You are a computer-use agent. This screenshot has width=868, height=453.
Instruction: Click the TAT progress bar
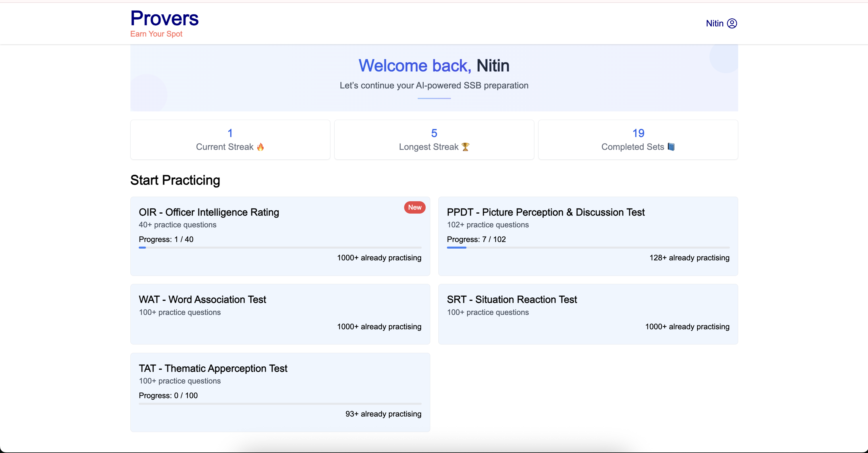pos(280,404)
